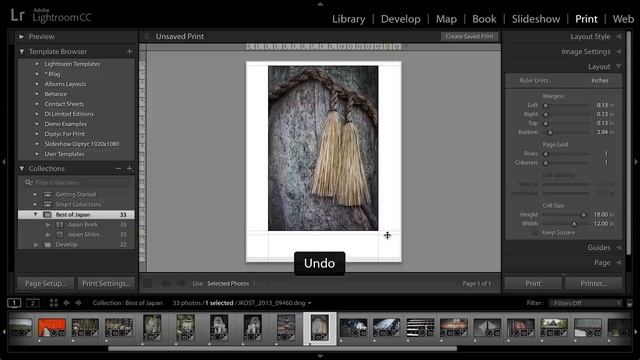Switch to Slideshow module

[x=536, y=19]
